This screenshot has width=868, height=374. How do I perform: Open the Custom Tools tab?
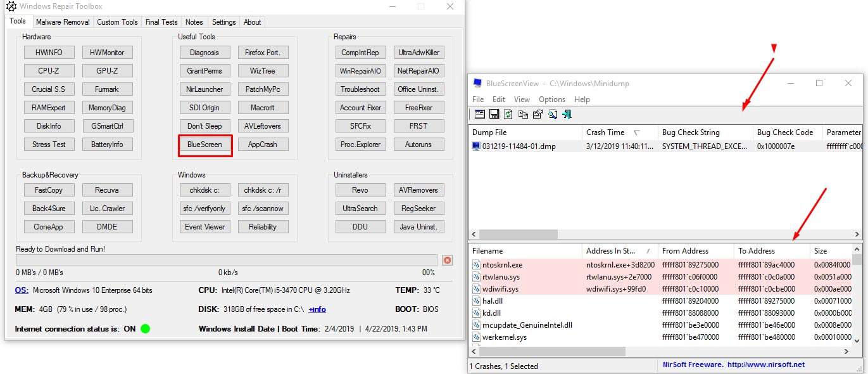[117, 22]
